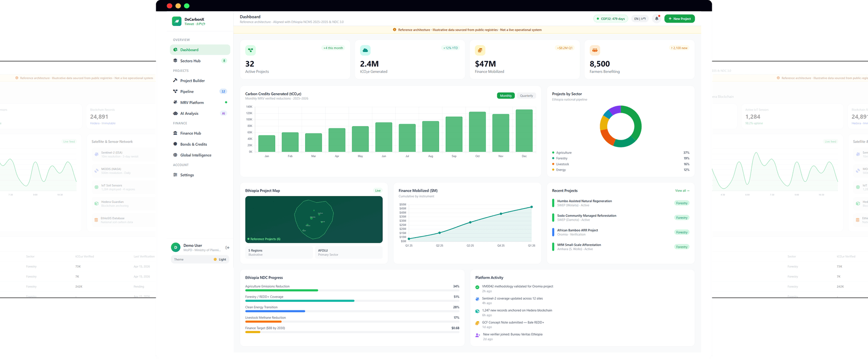Click the Pipeline nodes icon in sidebar
868x359 pixels.
[175, 91]
